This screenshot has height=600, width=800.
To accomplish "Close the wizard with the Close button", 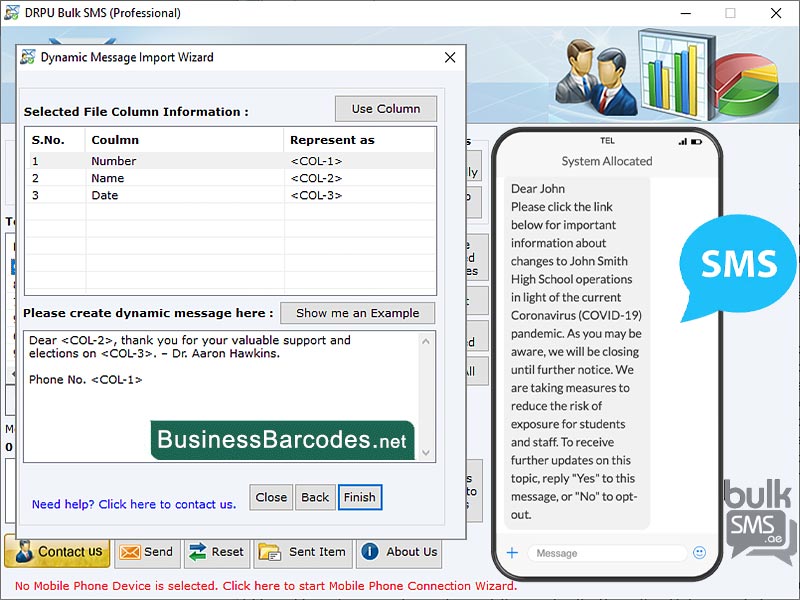I will (x=270, y=497).
